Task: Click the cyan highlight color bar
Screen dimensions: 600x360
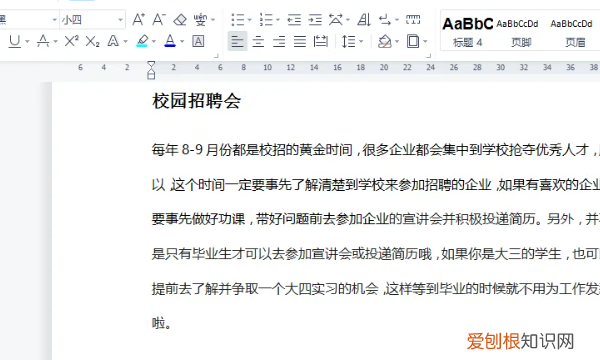Action: click(142, 46)
